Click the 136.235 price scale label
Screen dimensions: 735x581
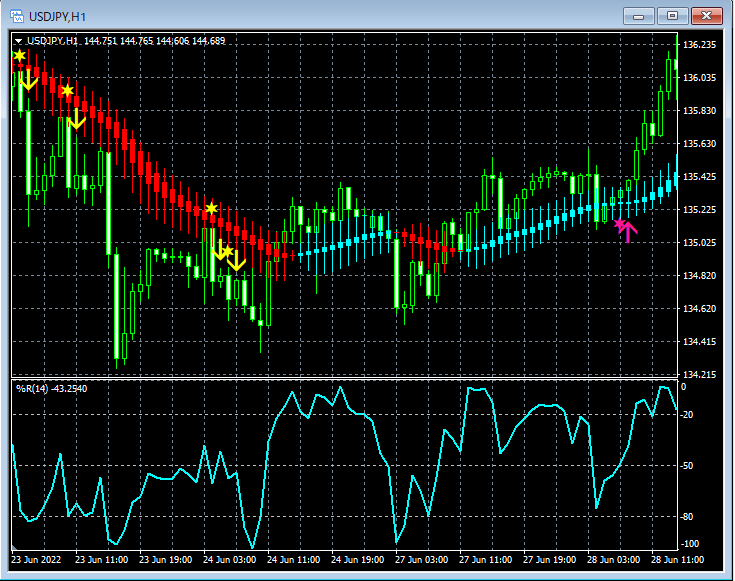point(699,46)
